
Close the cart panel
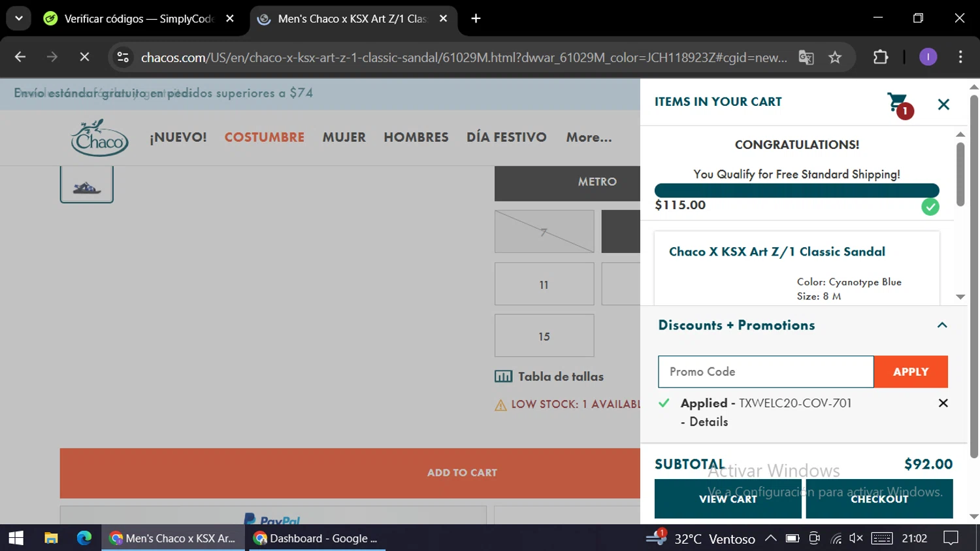(x=943, y=104)
